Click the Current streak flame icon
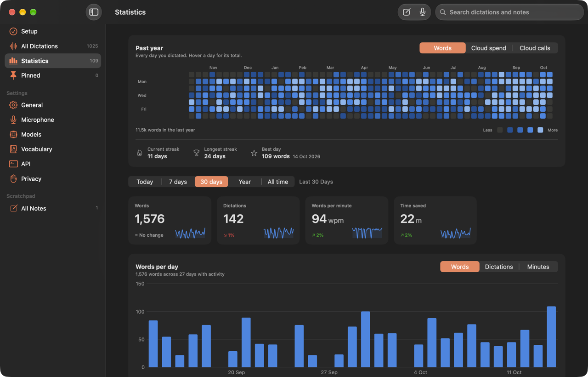588x377 pixels. [x=140, y=153]
